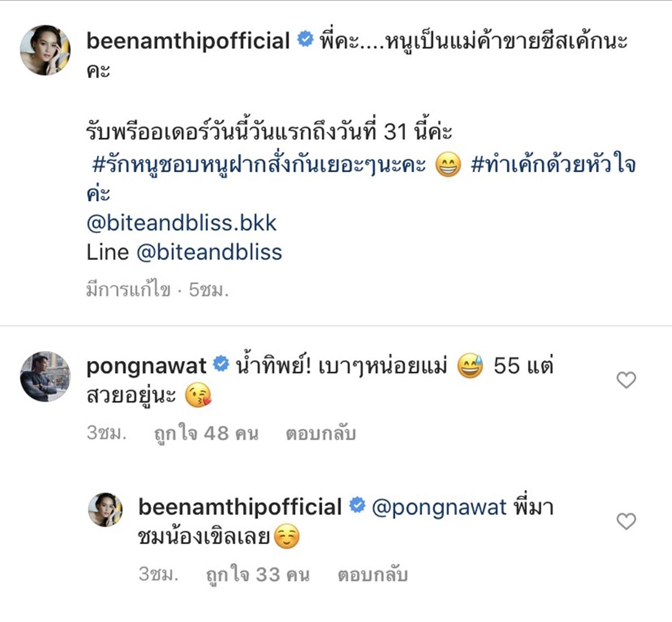Open the @biteandbliss.bkk mention link

tap(181, 223)
